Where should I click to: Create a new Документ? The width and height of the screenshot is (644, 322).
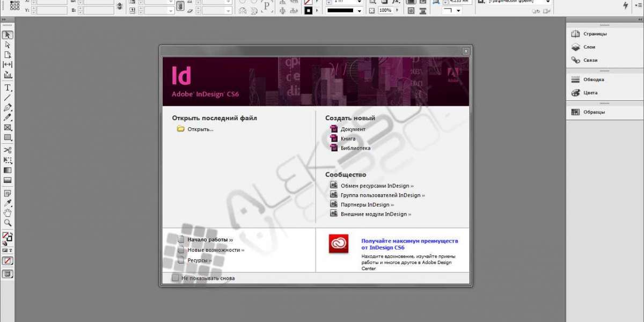353,129
